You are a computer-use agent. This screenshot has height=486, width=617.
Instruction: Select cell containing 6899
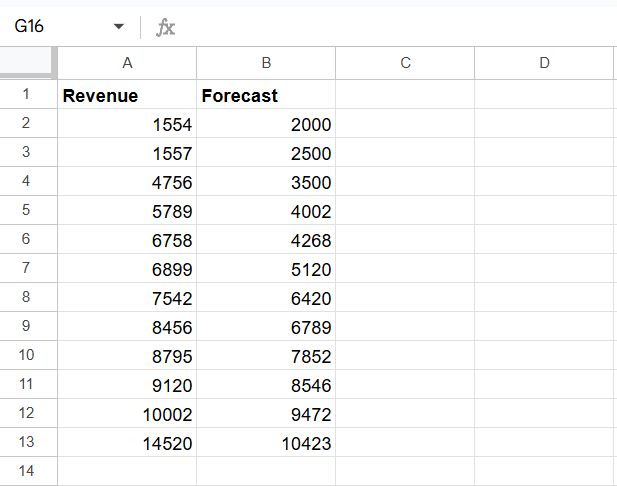[127, 268]
